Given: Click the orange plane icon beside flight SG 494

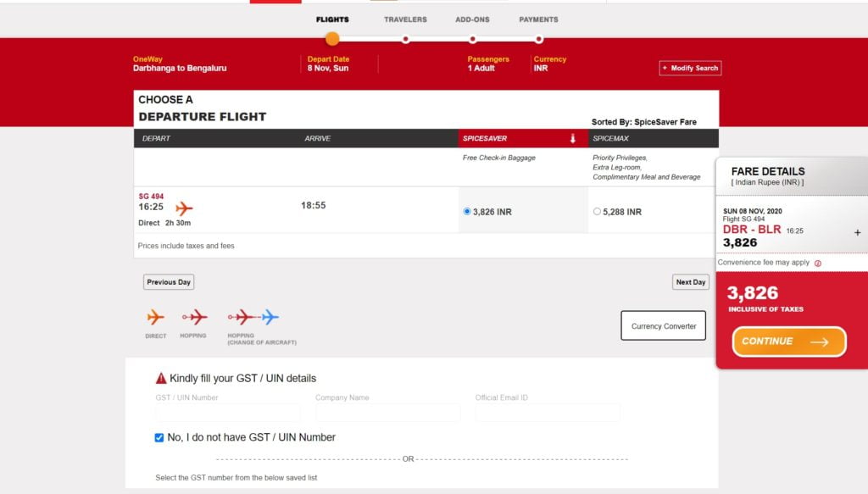Looking at the screenshot, I should [184, 208].
